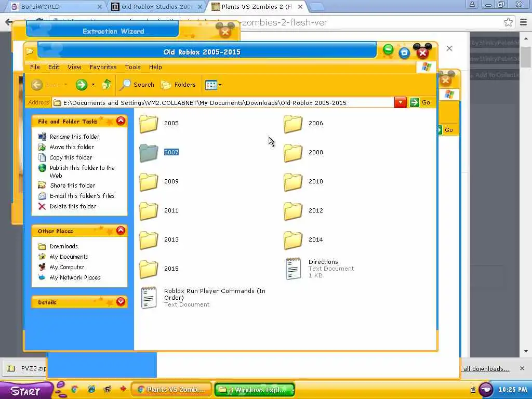Click the PVZ2.zip download item
The image size is (532, 399).
click(25, 368)
